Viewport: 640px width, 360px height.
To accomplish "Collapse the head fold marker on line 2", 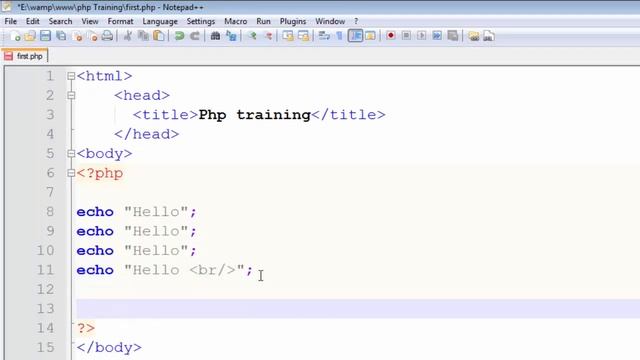I will click(x=71, y=96).
